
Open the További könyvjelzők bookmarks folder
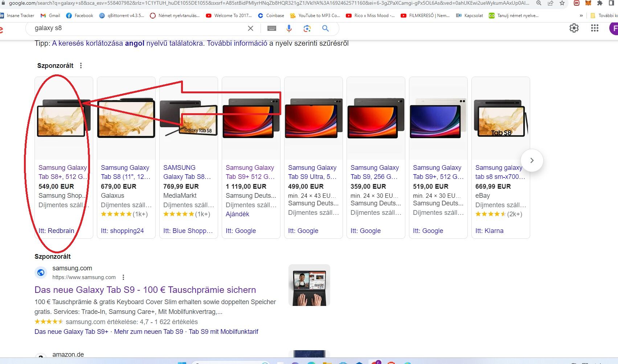coord(604,16)
